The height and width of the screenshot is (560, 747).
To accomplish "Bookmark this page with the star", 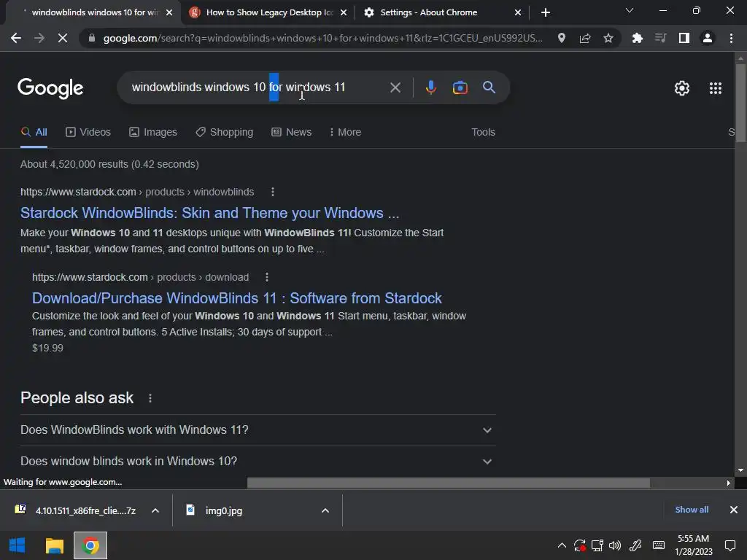I will (x=608, y=38).
